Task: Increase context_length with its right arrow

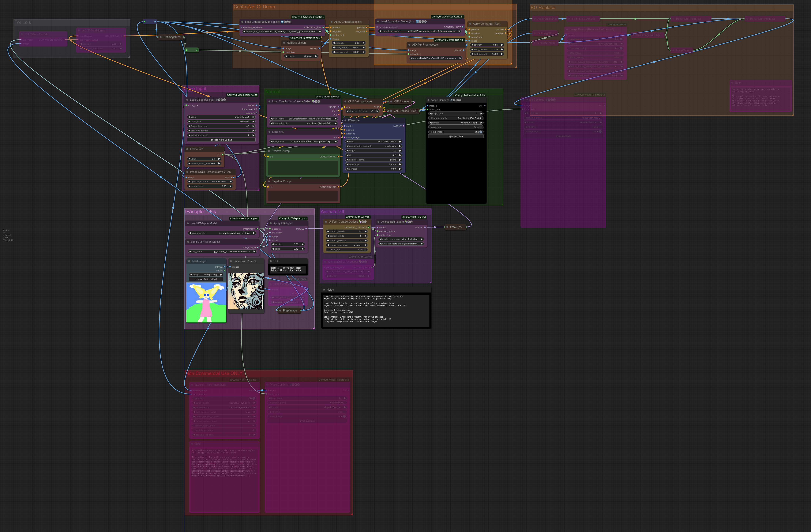Action: [365, 231]
